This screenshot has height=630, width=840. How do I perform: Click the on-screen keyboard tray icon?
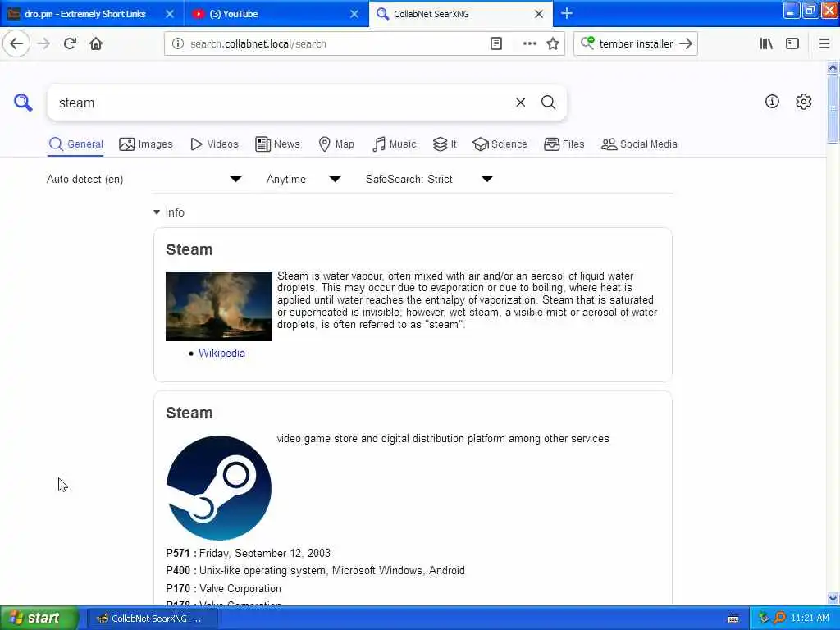733,619
